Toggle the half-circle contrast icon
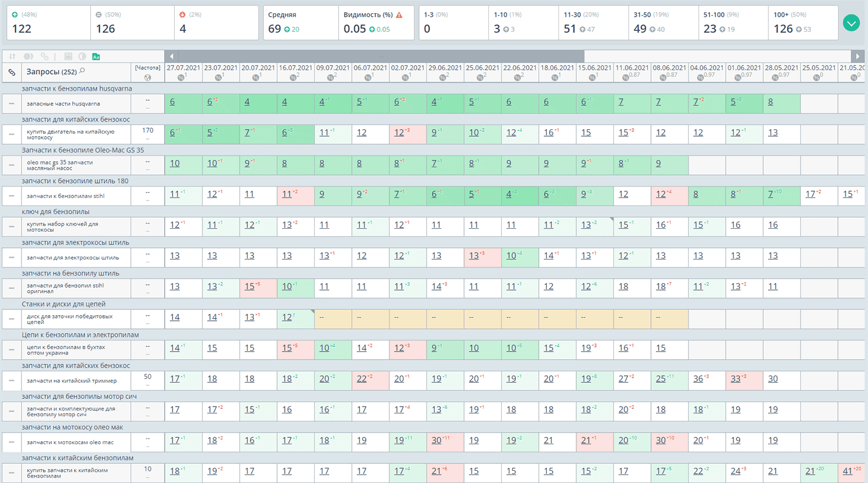868x483 pixels. 82,56
